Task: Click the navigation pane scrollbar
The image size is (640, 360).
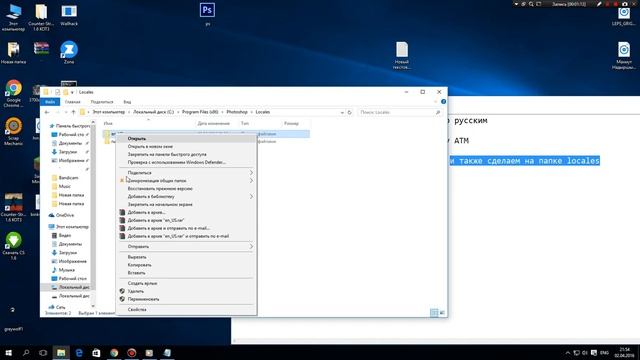Action: click(x=93, y=214)
